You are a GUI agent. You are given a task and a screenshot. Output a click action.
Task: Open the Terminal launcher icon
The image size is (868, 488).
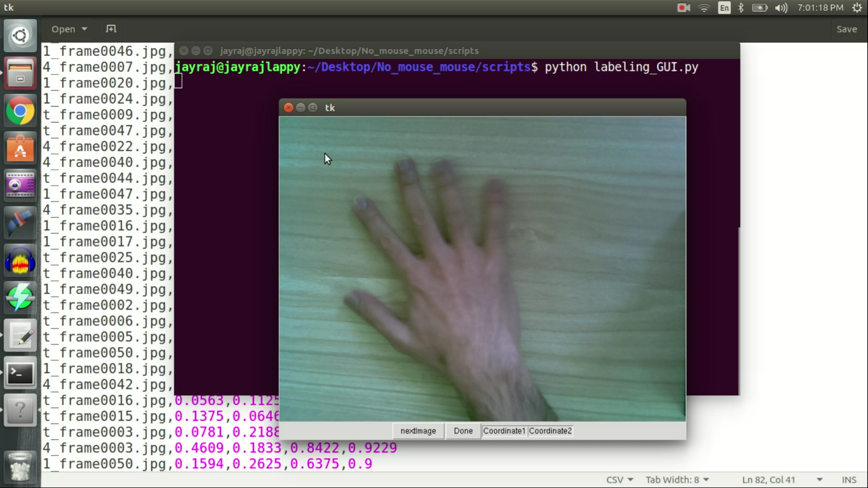coord(20,374)
